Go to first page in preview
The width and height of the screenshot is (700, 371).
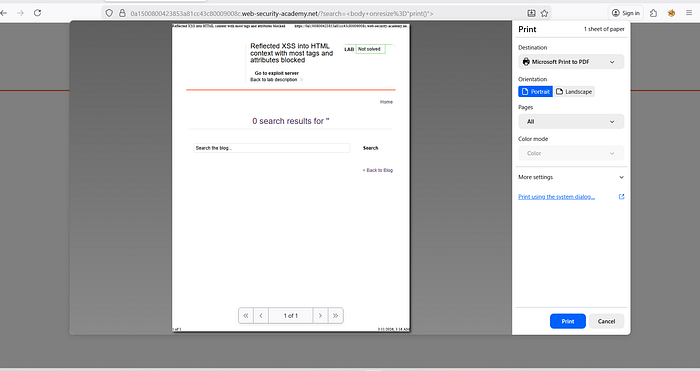tap(246, 315)
